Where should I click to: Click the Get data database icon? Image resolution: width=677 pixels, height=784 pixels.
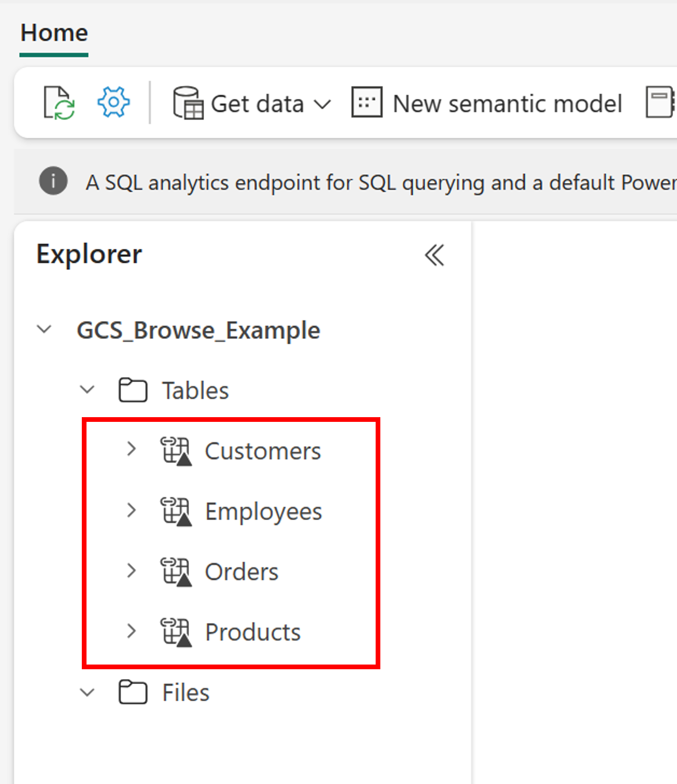click(x=188, y=103)
